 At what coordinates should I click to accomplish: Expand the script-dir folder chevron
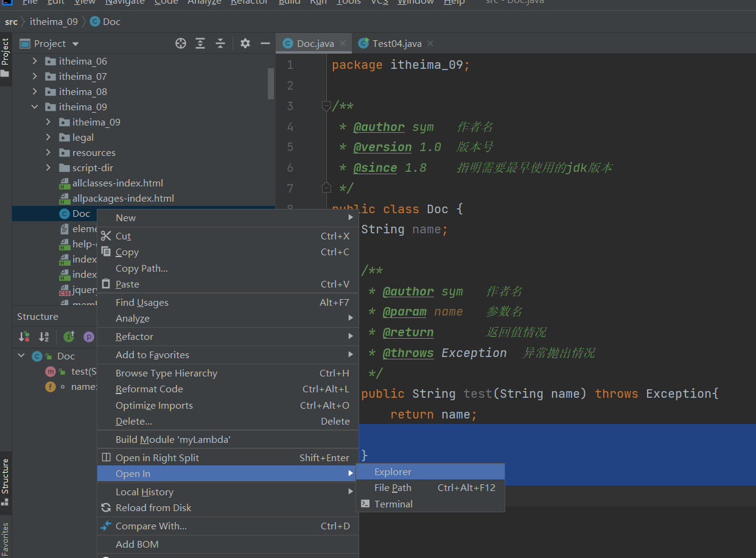(48, 168)
